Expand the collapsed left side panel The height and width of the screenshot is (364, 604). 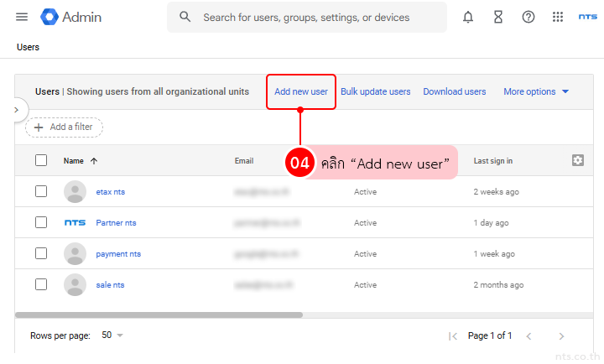coord(16,109)
